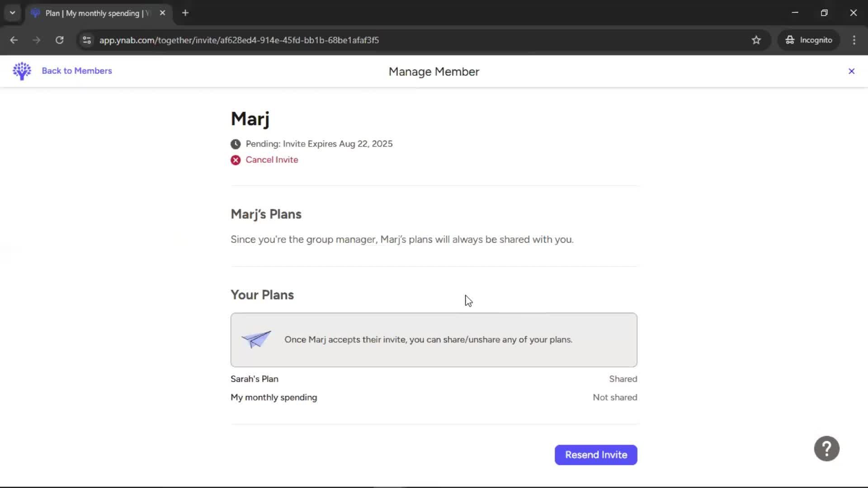Click the Marj's Plans heading

point(266,214)
